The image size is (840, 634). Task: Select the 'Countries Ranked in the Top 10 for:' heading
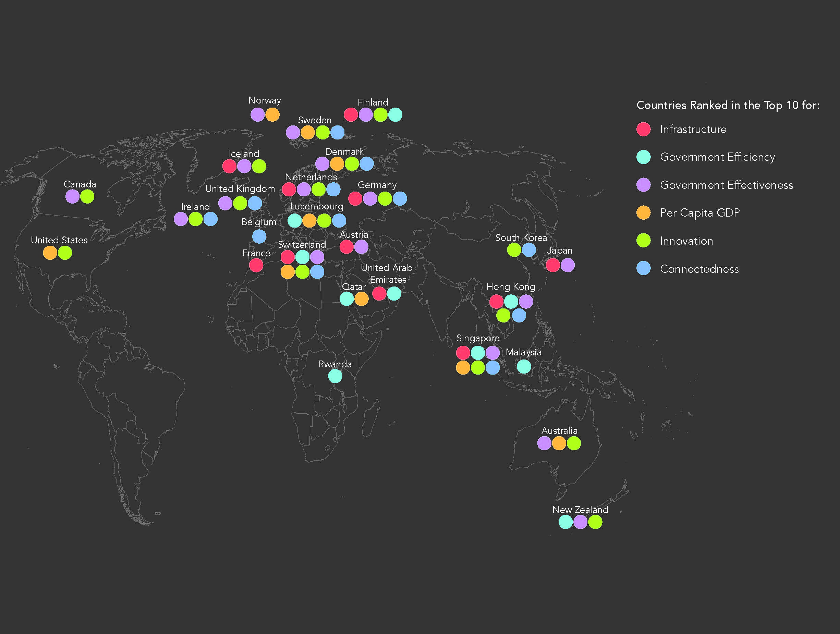click(x=728, y=105)
